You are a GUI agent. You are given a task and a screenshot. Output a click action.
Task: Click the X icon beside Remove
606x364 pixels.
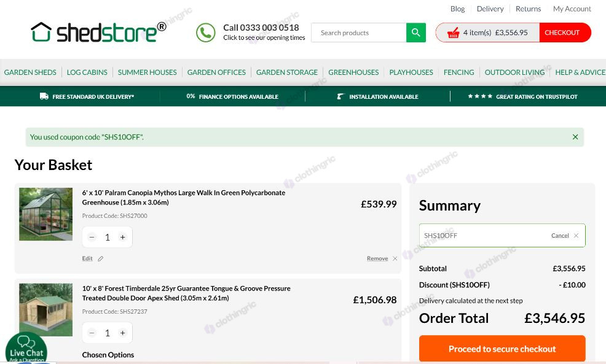coord(395,258)
